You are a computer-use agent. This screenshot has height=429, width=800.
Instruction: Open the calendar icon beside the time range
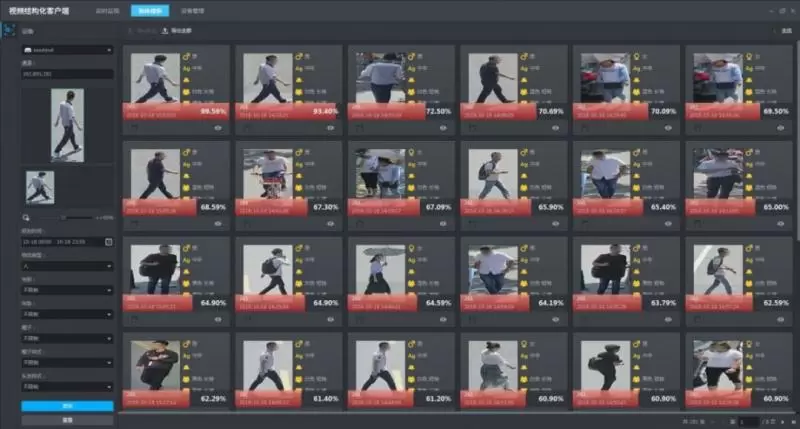[x=108, y=241]
